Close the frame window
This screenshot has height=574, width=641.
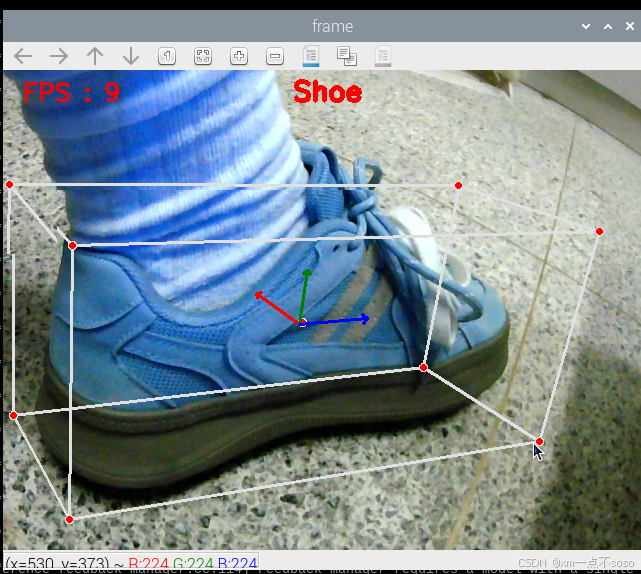(630, 26)
